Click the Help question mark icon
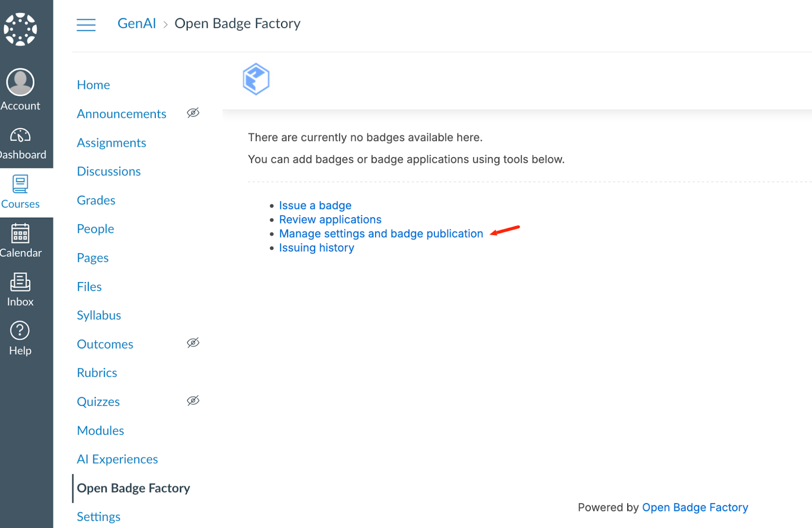 tap(20, 331)
